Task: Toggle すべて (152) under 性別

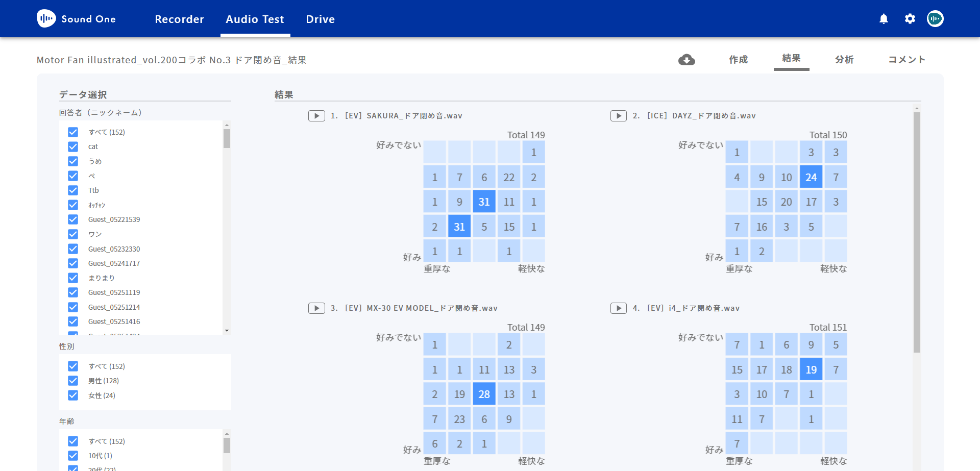Action: pos(73,366)
